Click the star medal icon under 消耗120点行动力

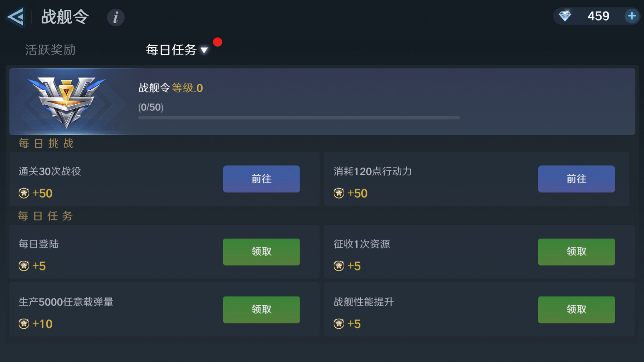point(339,193)
